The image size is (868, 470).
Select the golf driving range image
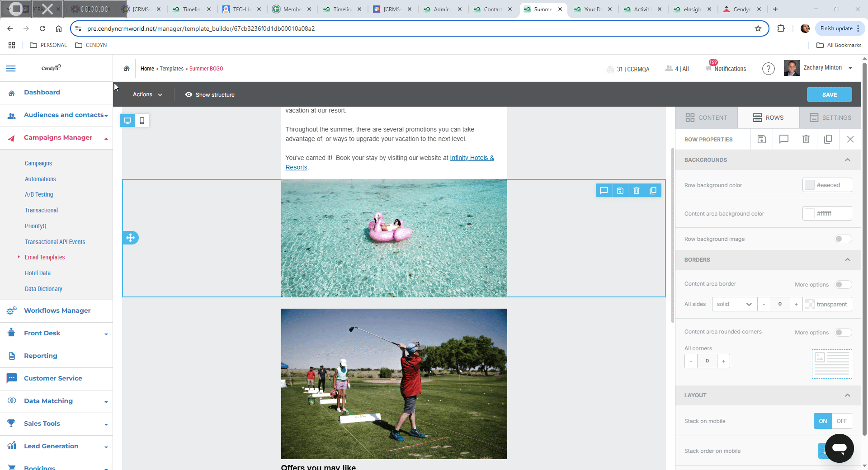(394, 384)
